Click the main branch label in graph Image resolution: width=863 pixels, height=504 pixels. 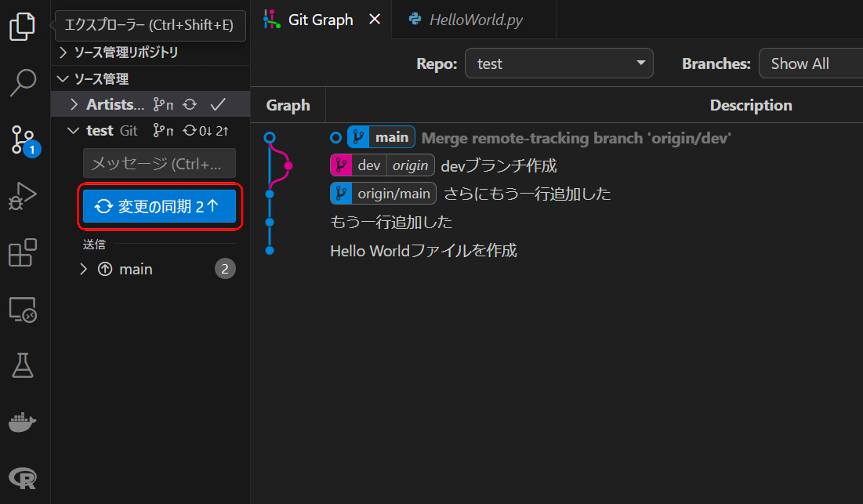coord(381,137)
